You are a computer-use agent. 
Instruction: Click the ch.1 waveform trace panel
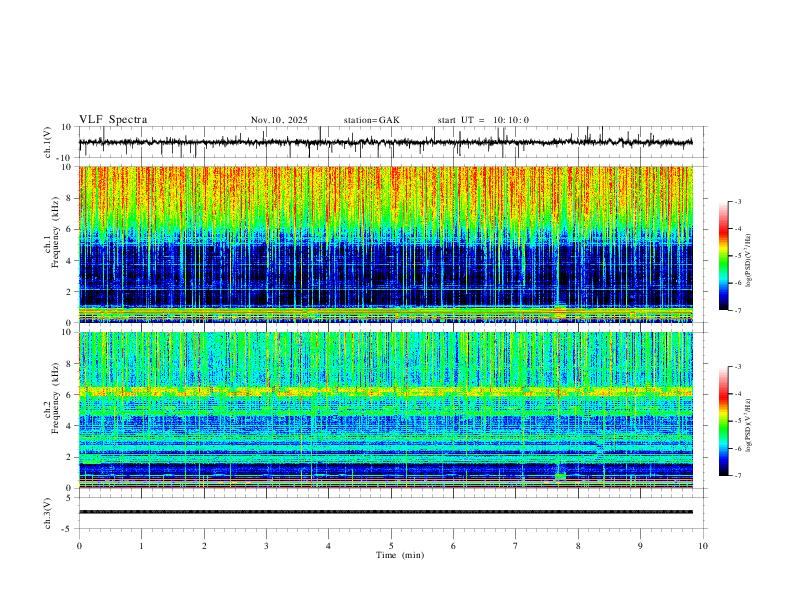pyautogui.click(x=392, y=142)
